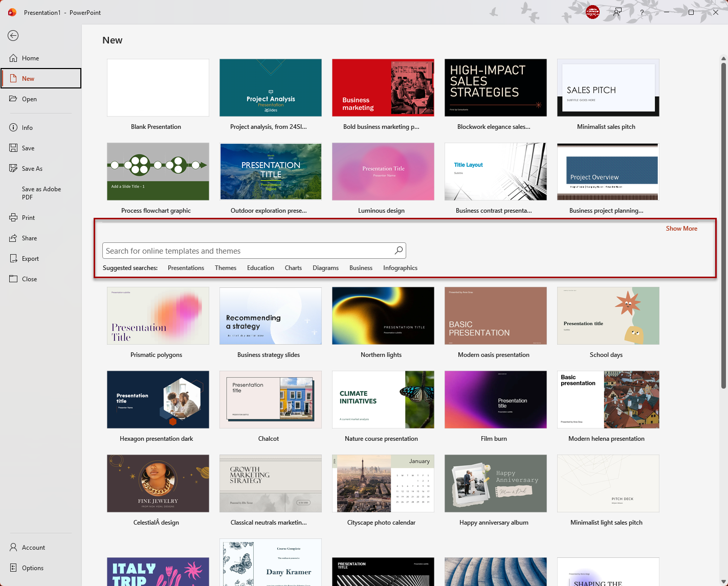
Task: Click the Charts suggested search
Action: pos(293,267)
